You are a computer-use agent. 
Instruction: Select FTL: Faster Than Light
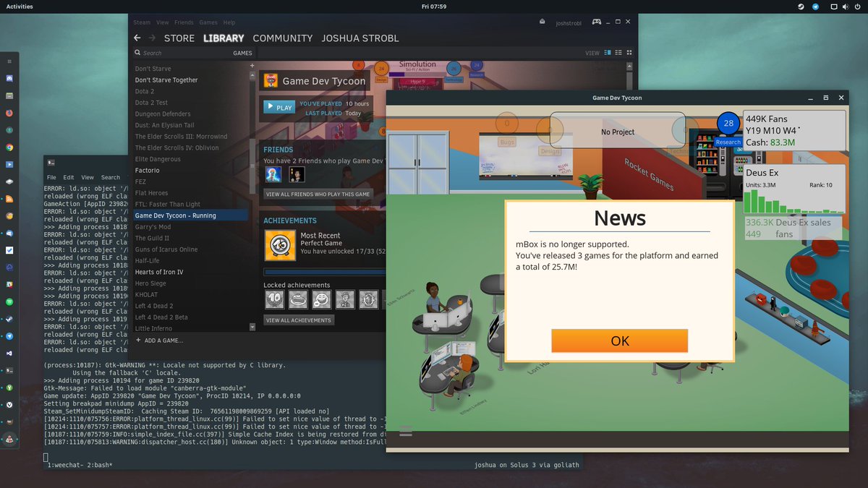coord(168,205)
